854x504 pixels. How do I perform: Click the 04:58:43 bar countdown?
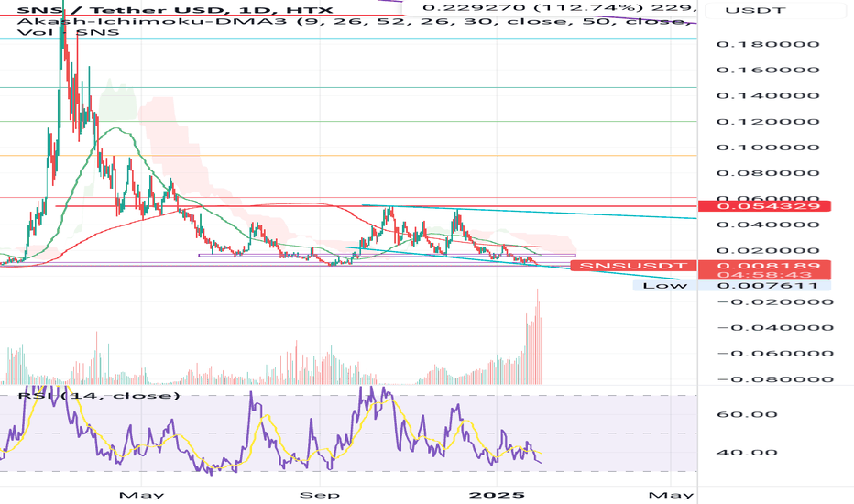click(764, 275)
